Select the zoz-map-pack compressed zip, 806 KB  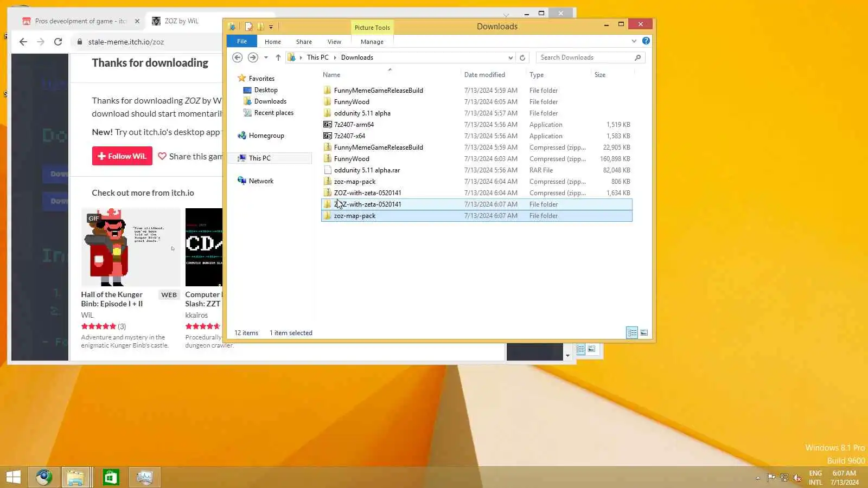(x=476, y=182)
